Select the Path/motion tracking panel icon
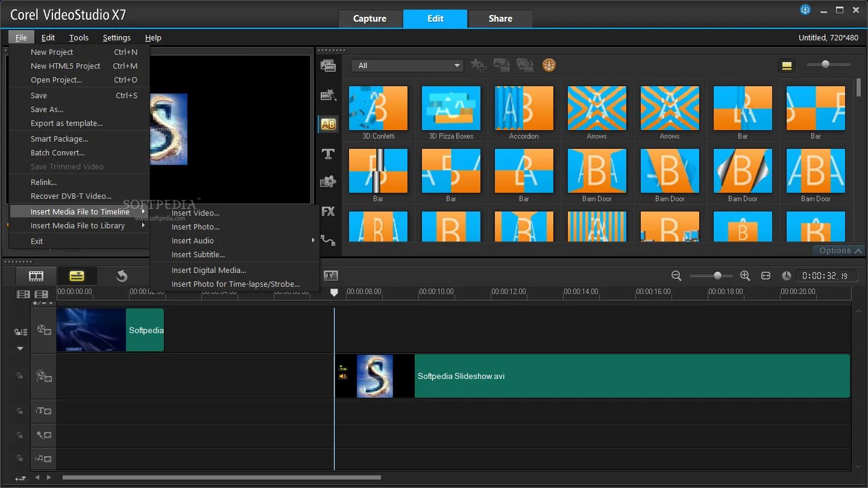Screen dimensions: 868x488 pyautogui.click(x=329, y=240)
